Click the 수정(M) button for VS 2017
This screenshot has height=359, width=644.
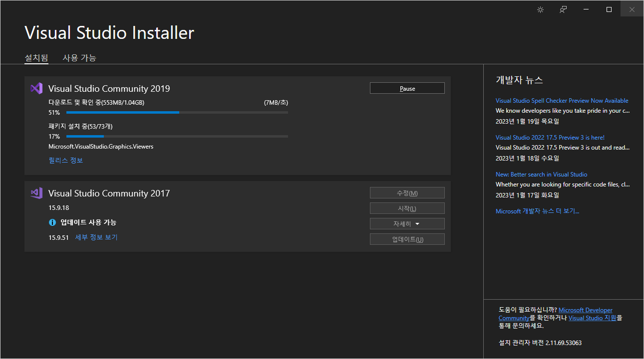tap(407, 193)
